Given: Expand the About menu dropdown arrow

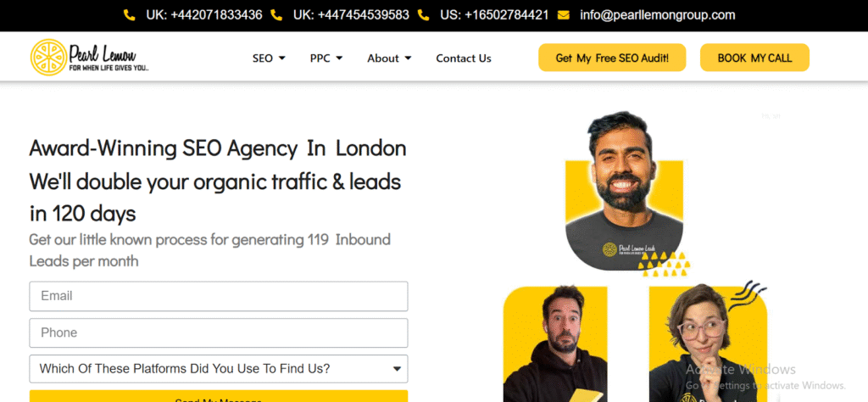Looking at the screenshot, I should [408, 59].
